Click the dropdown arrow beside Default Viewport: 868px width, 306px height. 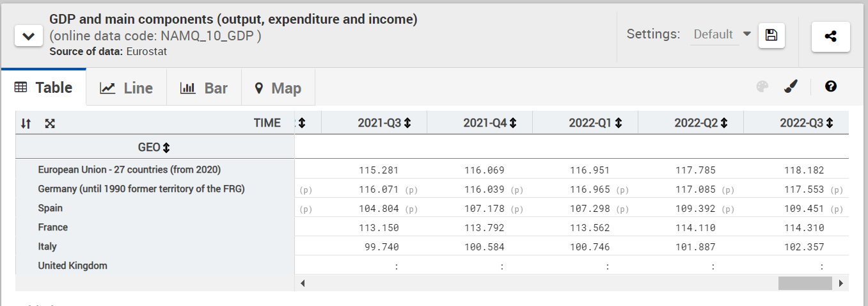746,34
